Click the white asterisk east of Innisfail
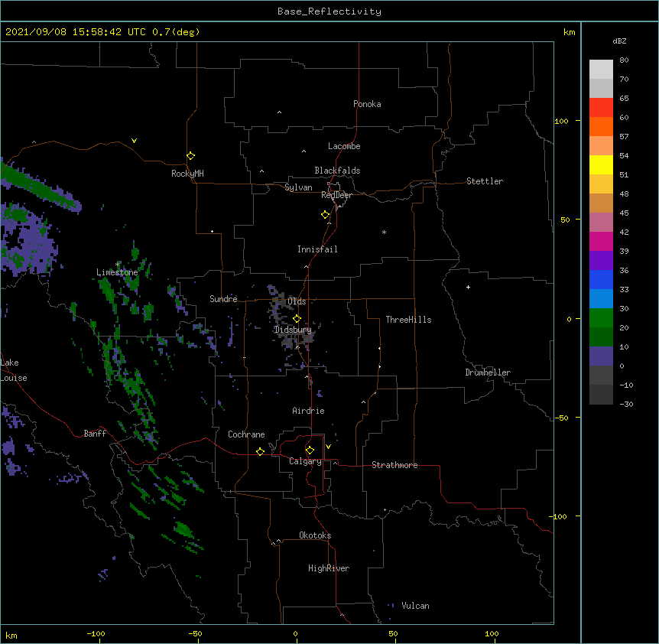 [384, 232]
